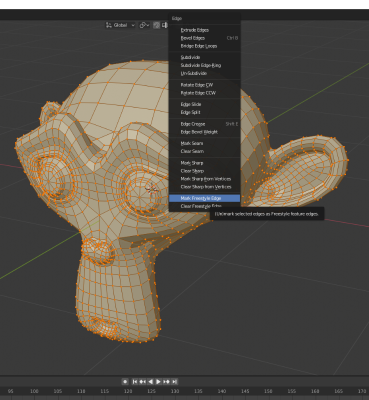Click frame 150 on the timeline
Viewport: 369px width, 400px height.
click(268, 391)
